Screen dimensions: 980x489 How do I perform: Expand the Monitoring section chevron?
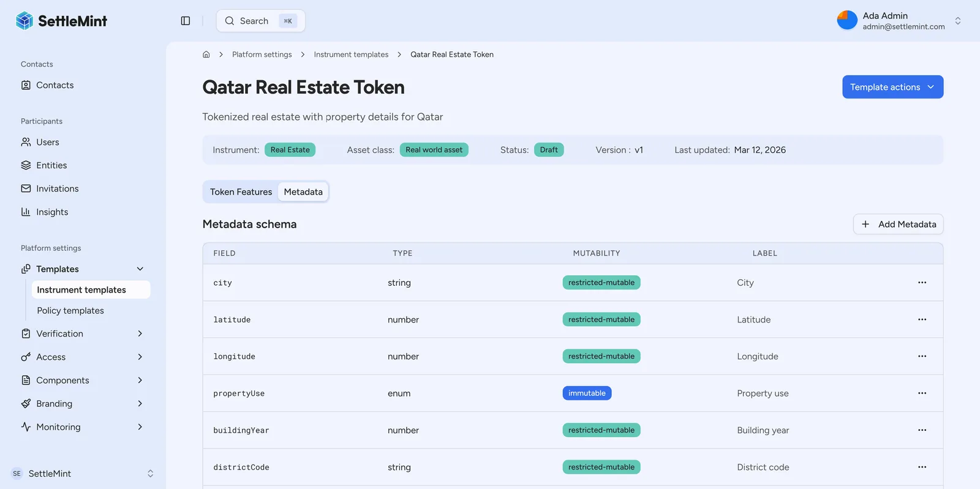140,427
